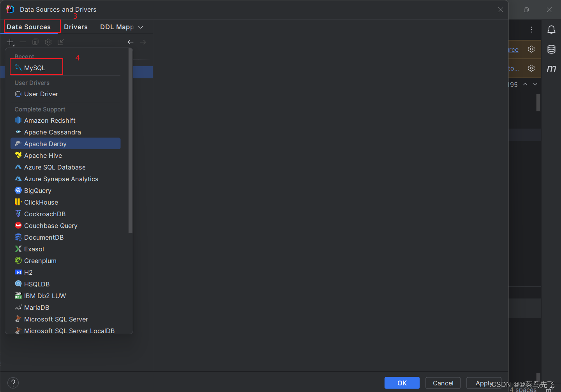
Task: Choose MySQL from Recent list
Action: tap(65, 68)
